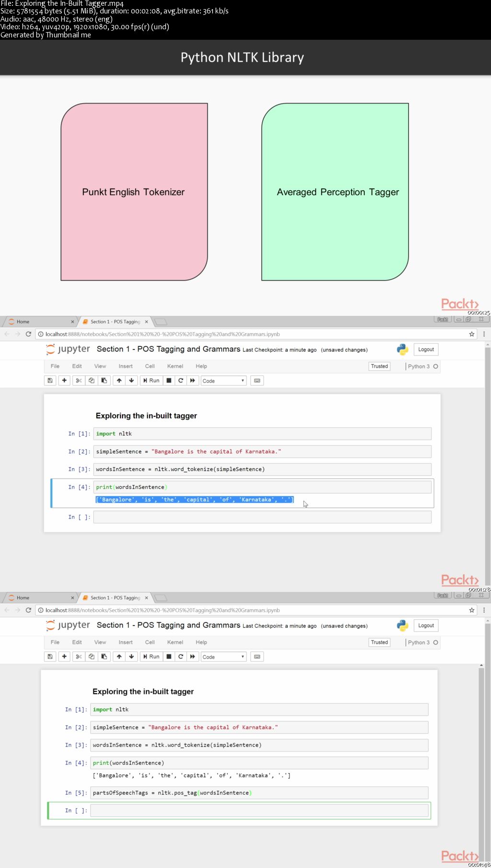The height and width of the screenshot is (868, 491).
Task: Click In [5] partsOfSpeechTags code cell
Action: pos(259,793)
